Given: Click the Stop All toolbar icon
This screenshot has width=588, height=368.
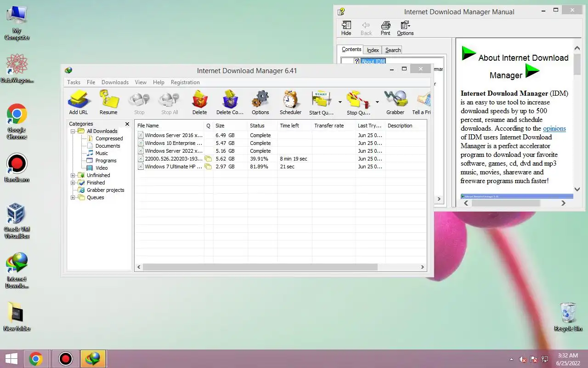Looking at the screenshot, I should [x=170, y=102].
